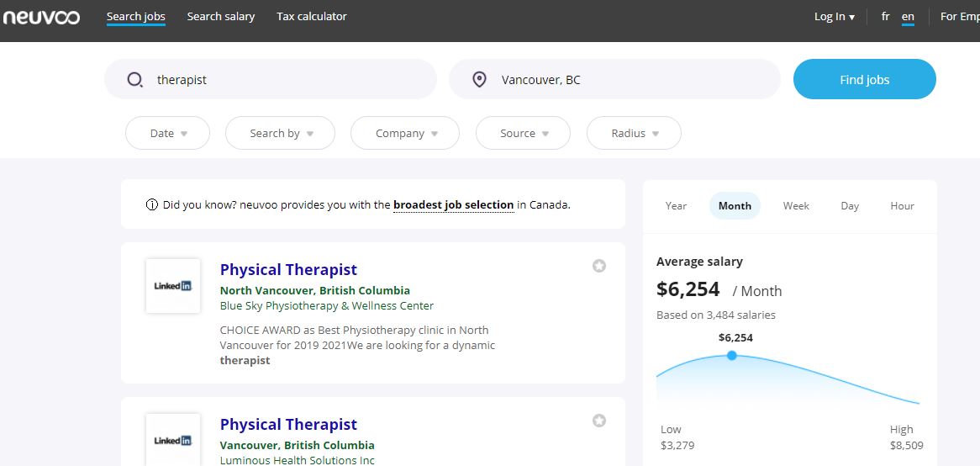
Task: Click the CHOICE AWARD job description text
Action: click(357, 345)
